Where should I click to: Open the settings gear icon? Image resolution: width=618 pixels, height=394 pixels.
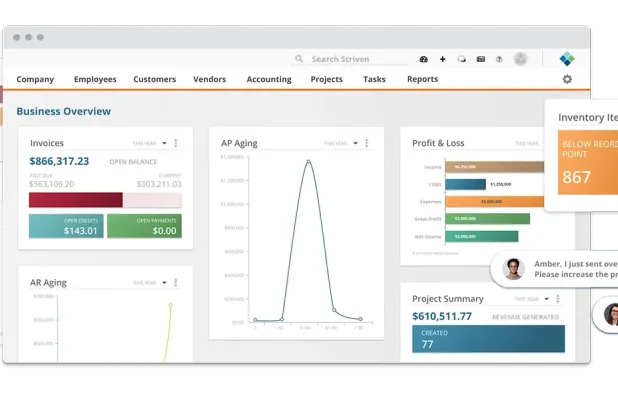pos(567,79)
